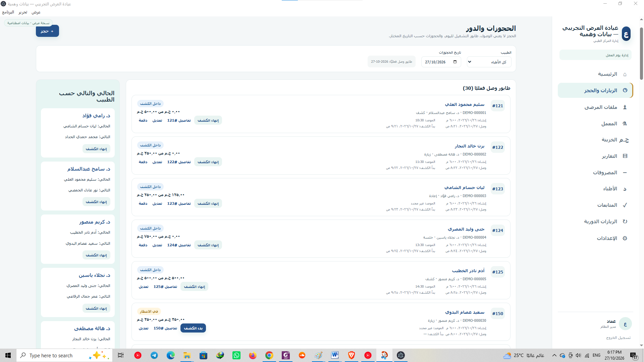Click تفاصيل #125 details link
The height and width of the screenshot is (362, 644).
165,287
